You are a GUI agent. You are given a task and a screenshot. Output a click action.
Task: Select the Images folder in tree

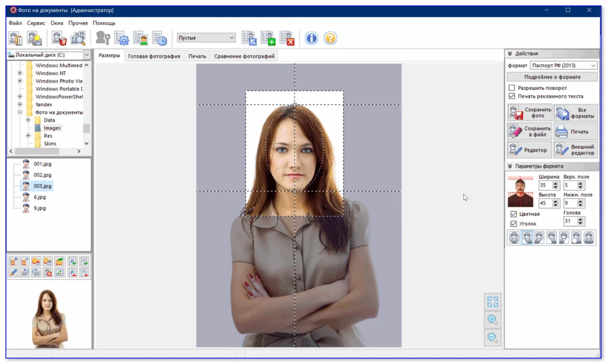[x=52, y=128]
